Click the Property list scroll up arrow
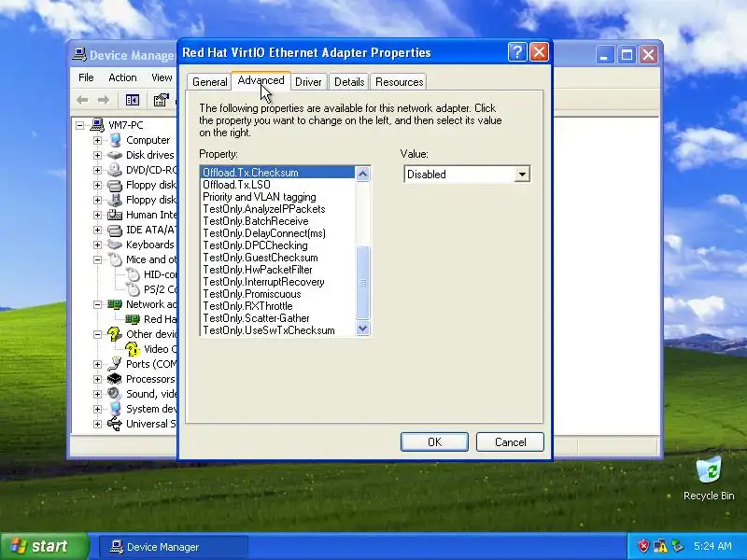The width and height of the screenshot is (747, 560). [x=362, y=174]
